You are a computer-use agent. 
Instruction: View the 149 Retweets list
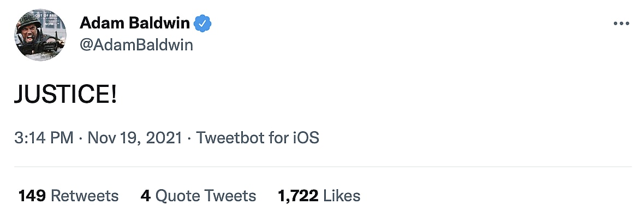click(68, 196)
